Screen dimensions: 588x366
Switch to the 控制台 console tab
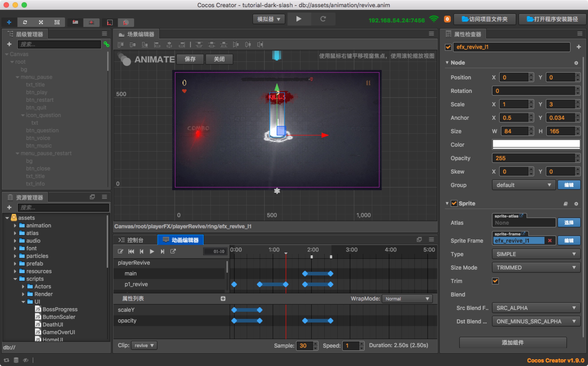135,240
